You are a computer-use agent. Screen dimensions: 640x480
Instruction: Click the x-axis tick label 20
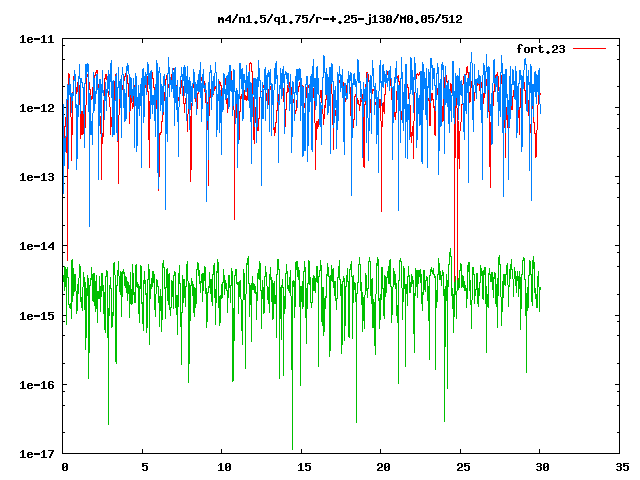coord(383,467)
